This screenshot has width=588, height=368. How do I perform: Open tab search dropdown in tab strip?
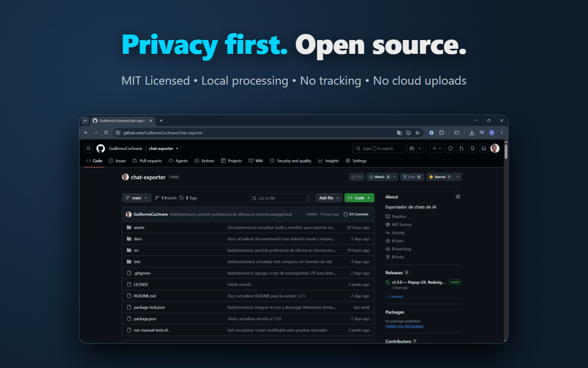[x=85, y=121]
